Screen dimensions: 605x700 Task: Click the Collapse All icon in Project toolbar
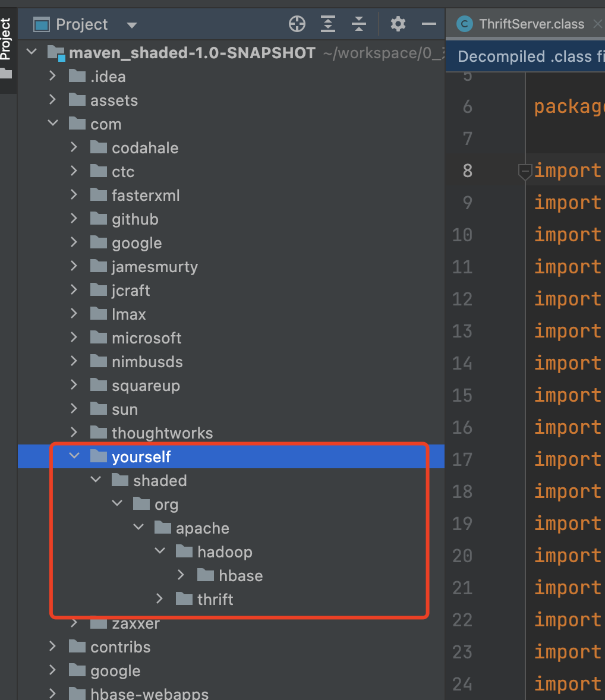coord(358,24)
